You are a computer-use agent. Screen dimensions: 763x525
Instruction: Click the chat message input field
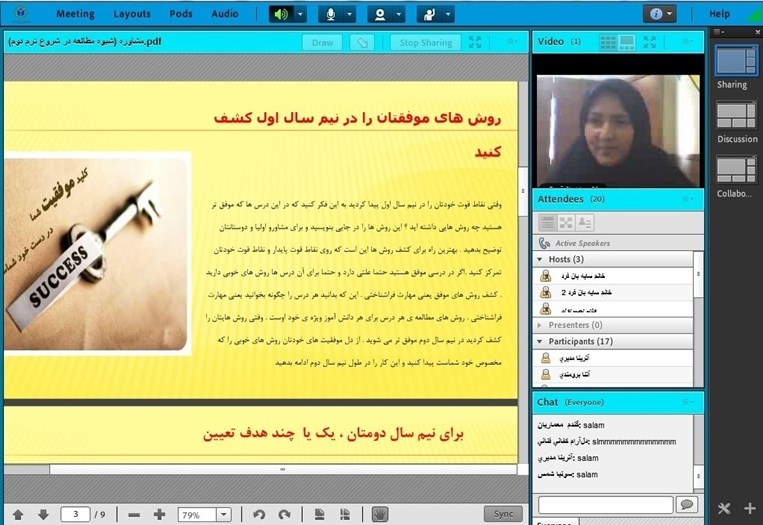point(604,504)
